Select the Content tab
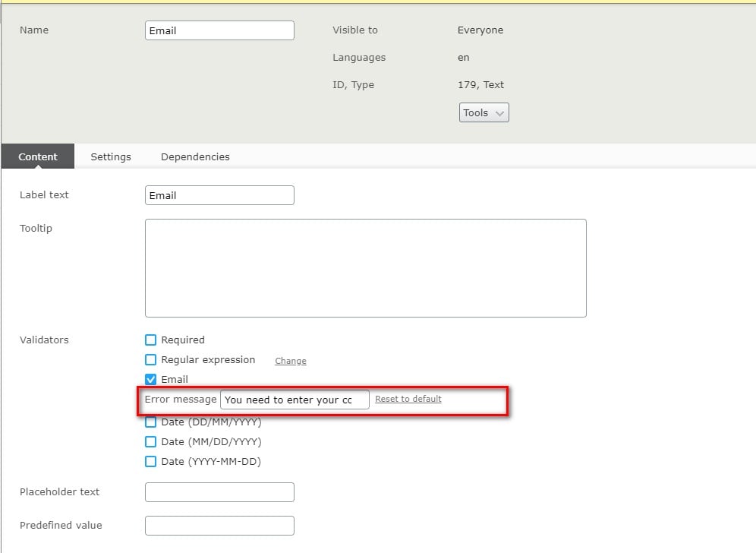 38,156
